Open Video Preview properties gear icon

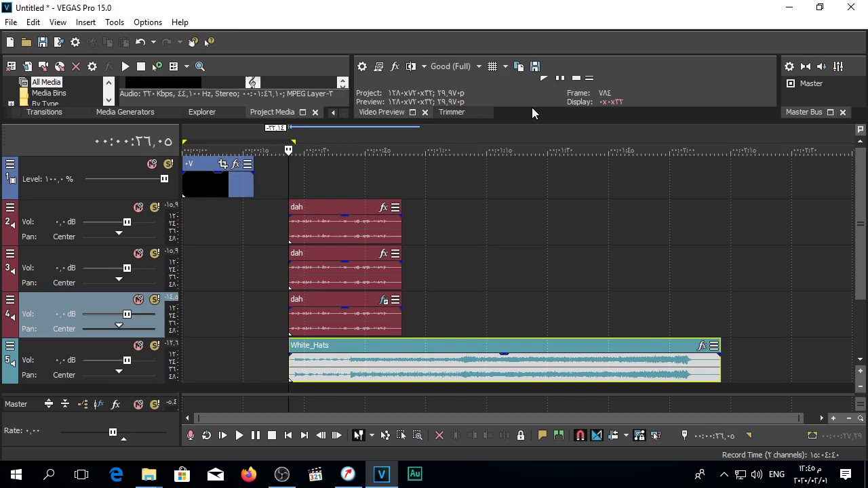[x=362, y=66]
